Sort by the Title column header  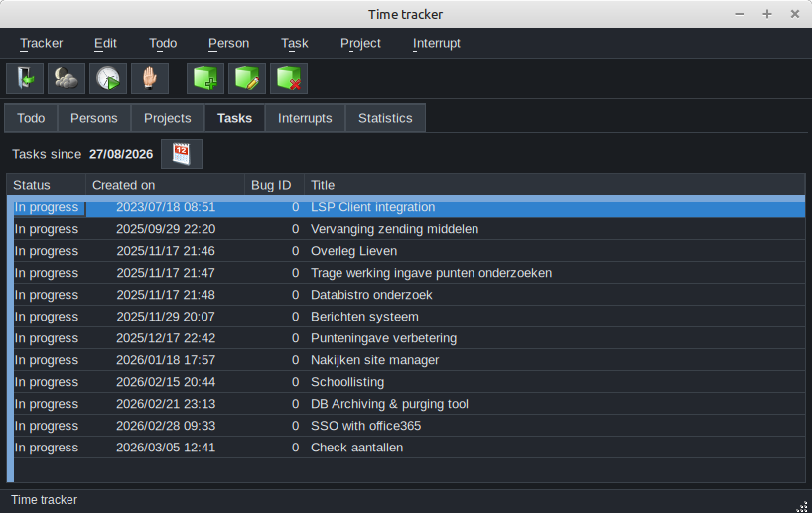point(555,185)
